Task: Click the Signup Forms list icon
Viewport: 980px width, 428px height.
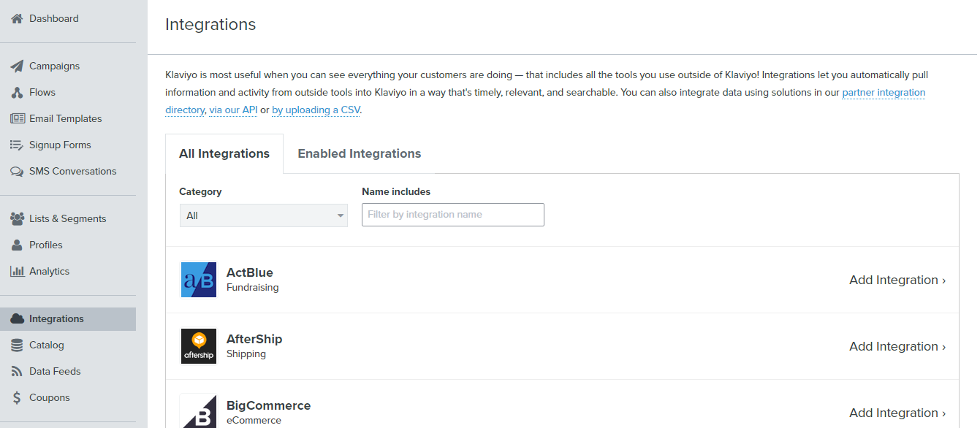Action: (x=17, y=145)
